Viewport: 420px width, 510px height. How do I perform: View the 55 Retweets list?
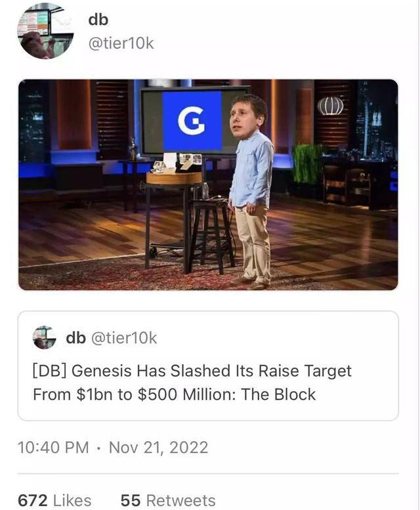pos(168,500)
